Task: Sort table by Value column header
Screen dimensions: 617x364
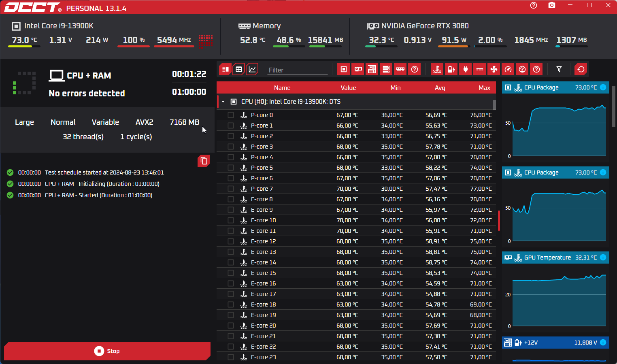Action: [348, 88]
